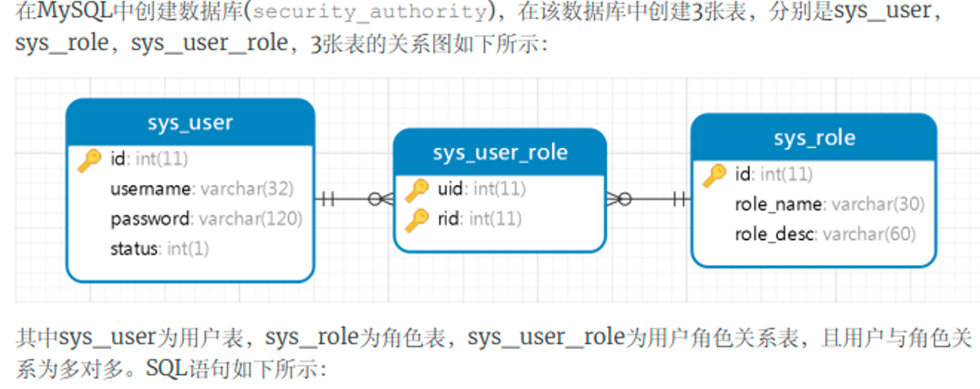Click crow's foot connector left of sys_user_role
The height and width of the screenshot is (389, 980).
pos(381,199)
